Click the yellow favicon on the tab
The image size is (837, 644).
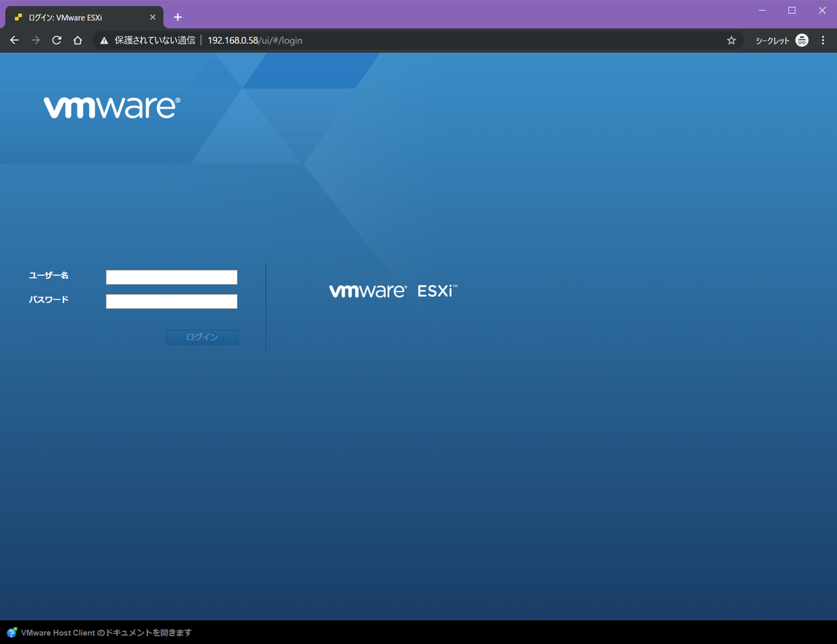19,17
